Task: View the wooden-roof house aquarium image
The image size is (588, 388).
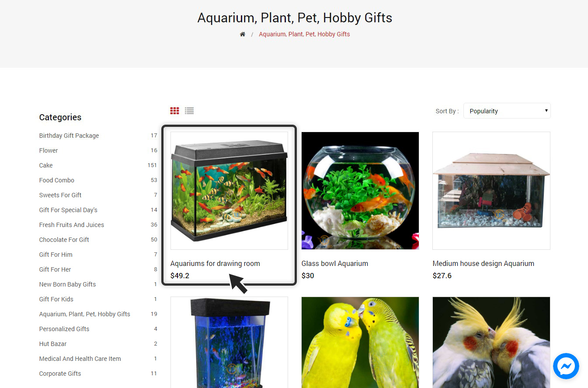Action: coord(491,191)
